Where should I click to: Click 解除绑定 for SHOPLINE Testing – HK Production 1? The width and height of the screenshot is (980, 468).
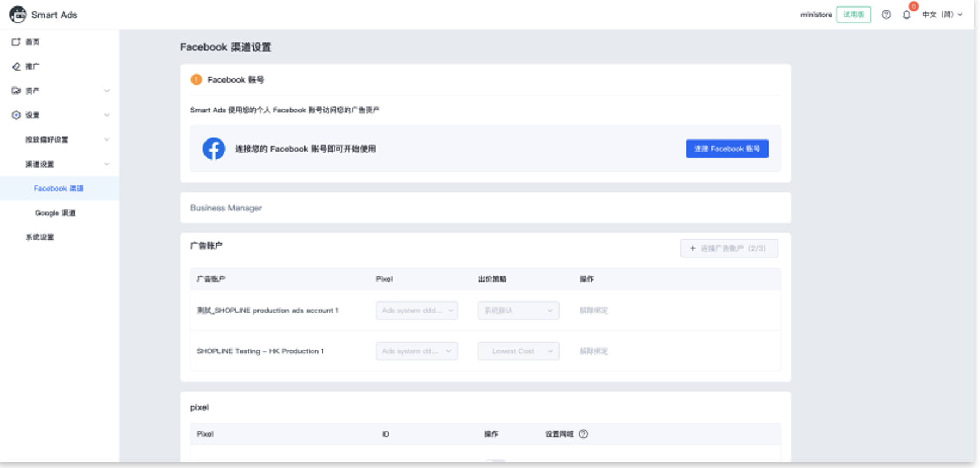[594, 351]
